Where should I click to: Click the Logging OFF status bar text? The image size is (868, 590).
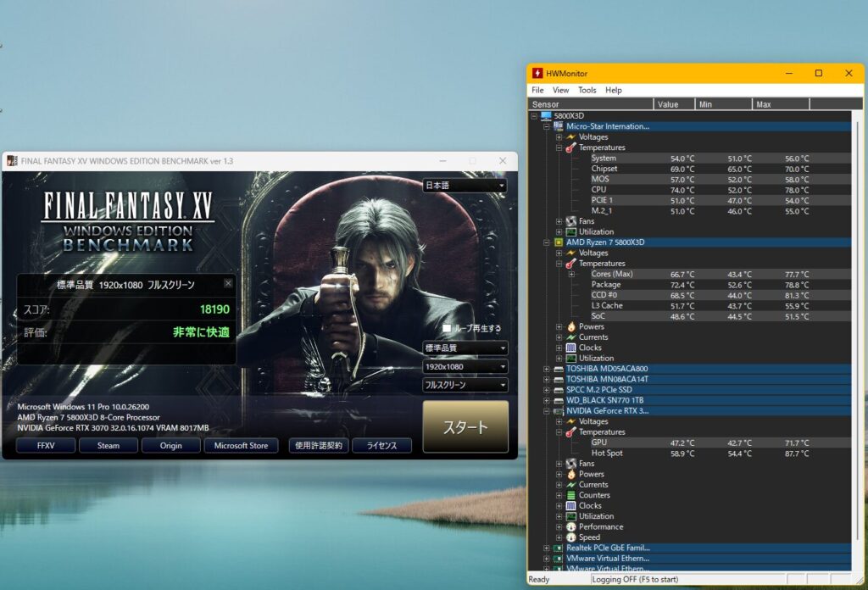click(x=635, y=580)
